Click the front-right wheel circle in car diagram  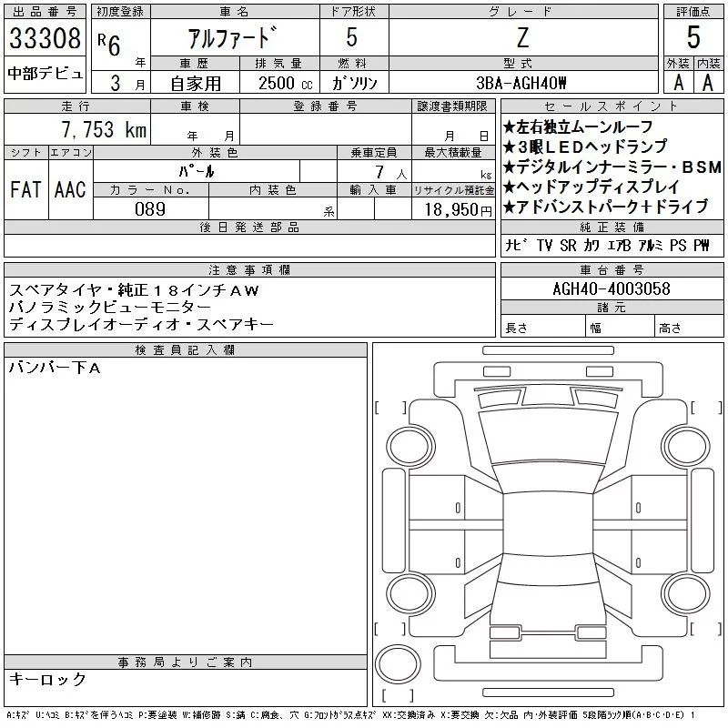[x=681, y=445]
